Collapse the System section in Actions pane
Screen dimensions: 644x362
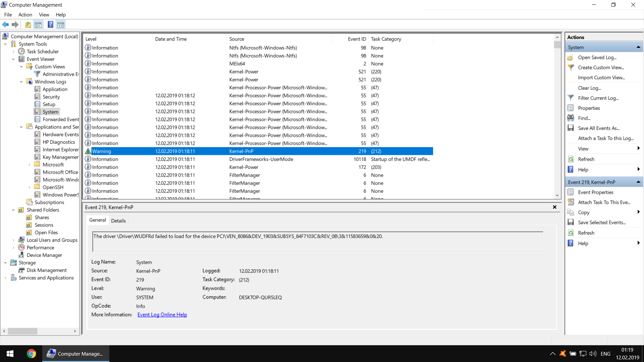[x=638, y=47]
